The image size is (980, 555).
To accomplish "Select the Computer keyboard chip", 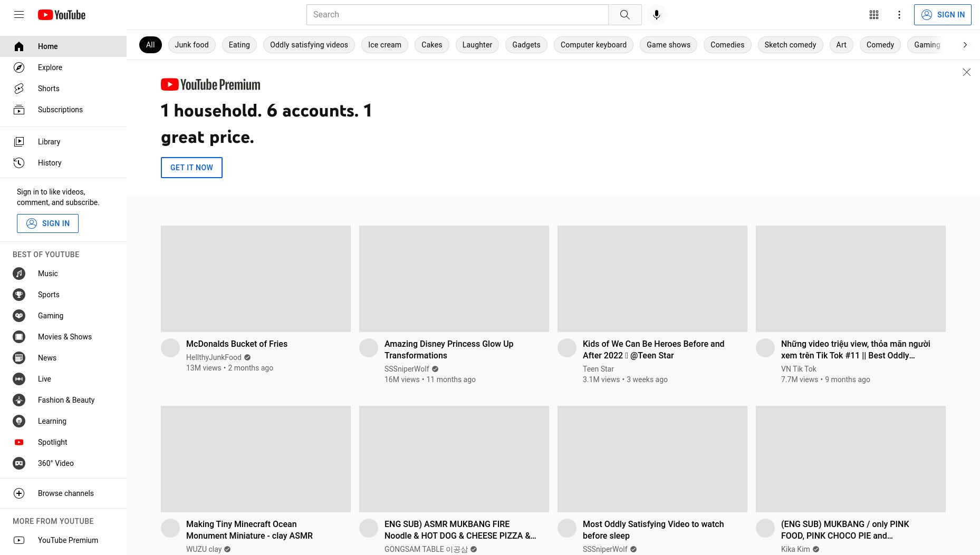I will point(593,45).
